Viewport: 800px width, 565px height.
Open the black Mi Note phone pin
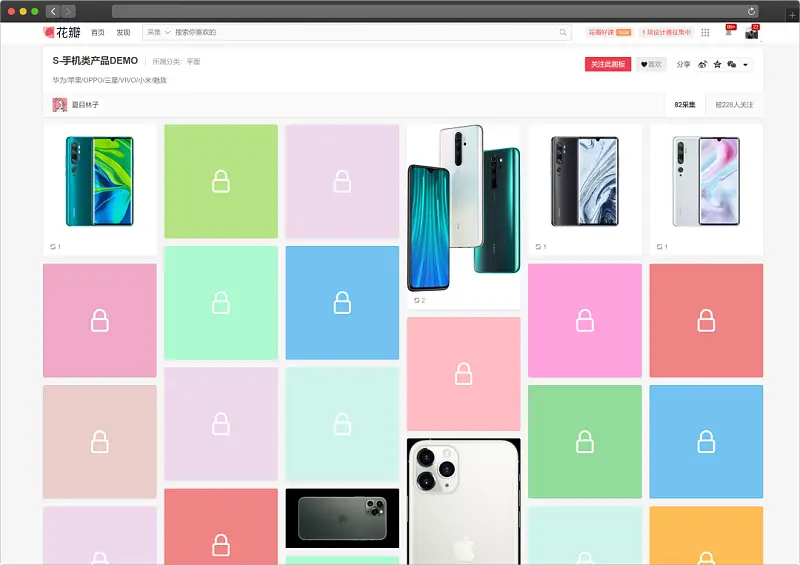pos(585,181)
